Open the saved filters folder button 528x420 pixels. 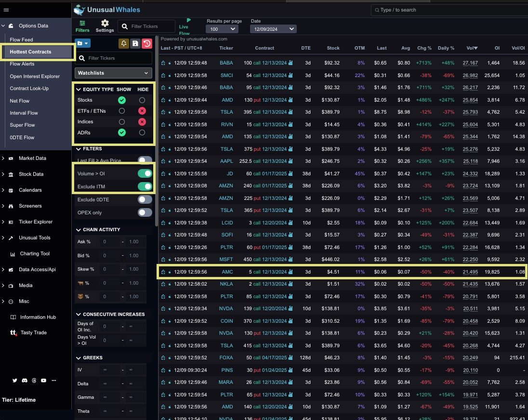click(82, 43)
